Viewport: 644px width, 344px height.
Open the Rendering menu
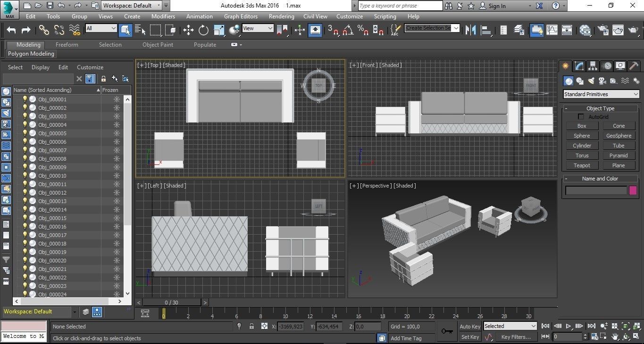point(281,16)
